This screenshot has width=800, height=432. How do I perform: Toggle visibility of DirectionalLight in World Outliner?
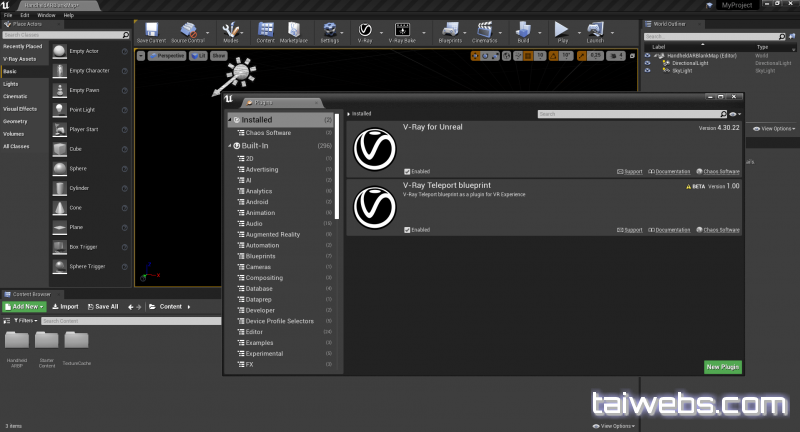(x=646, y=62)
